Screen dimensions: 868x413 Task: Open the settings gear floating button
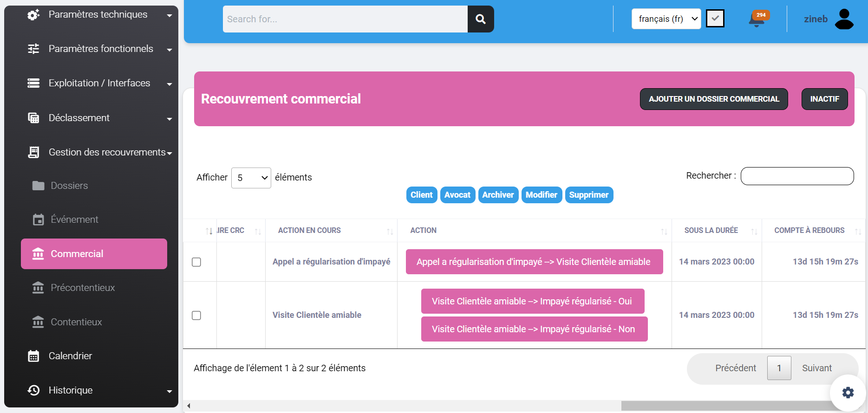click(x=848, y=393)
